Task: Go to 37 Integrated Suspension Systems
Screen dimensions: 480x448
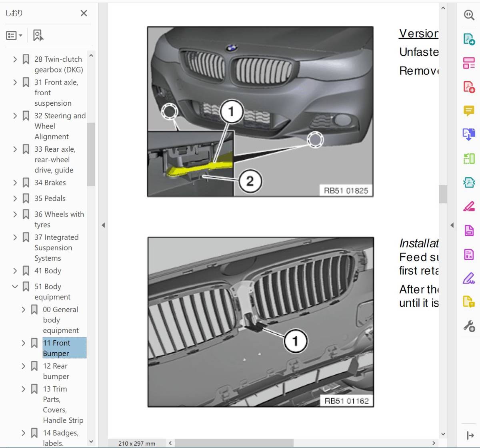Action: (x=56, y=248)
